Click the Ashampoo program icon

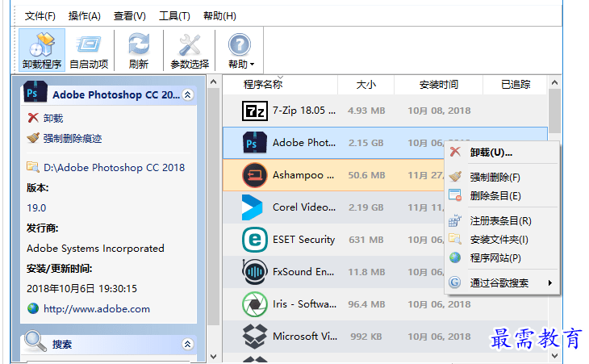pos(255,175)
